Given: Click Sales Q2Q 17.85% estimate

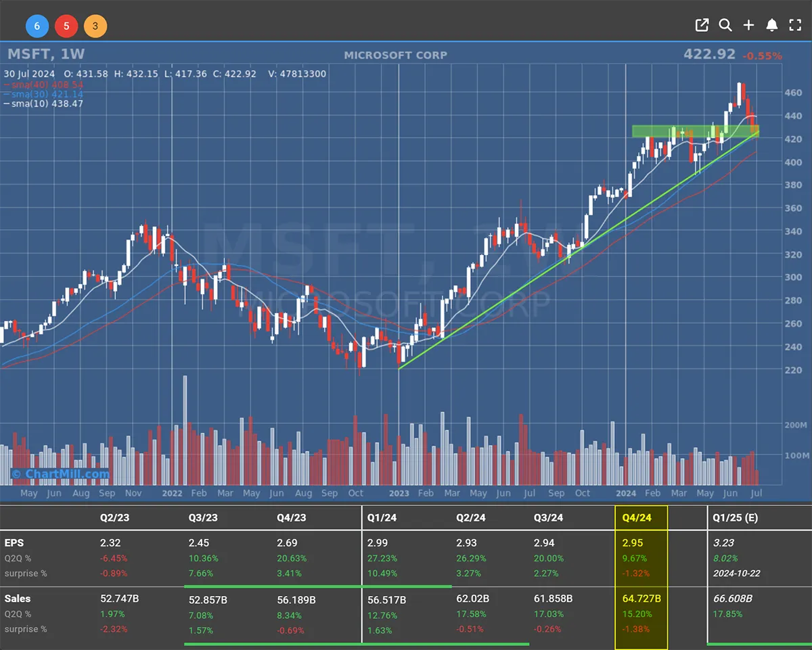Looking at the screenshot, I should tap(729, 615).
